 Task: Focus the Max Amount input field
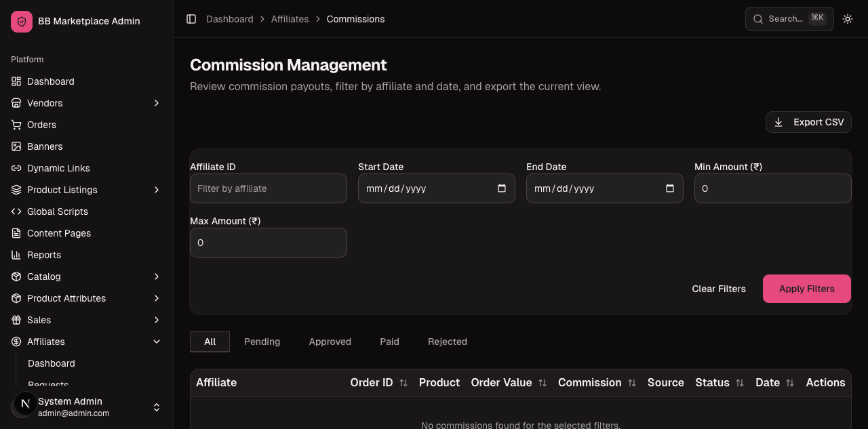[269, 243]
